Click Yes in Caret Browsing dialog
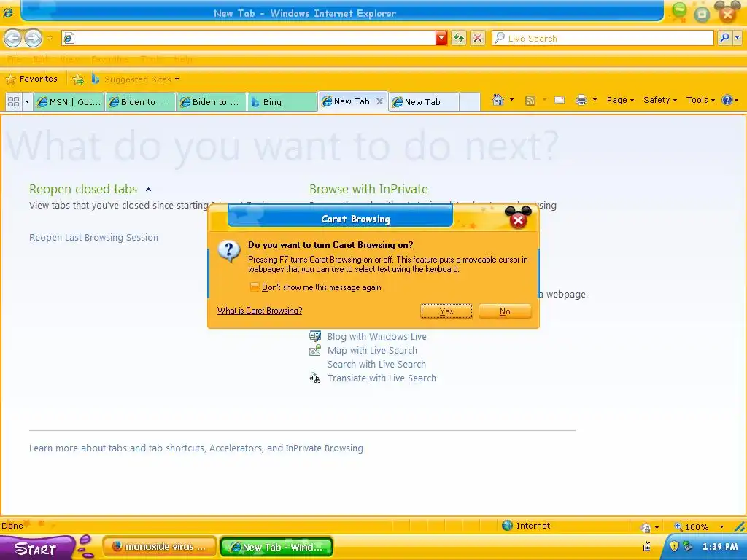 [x=446, y=311]
